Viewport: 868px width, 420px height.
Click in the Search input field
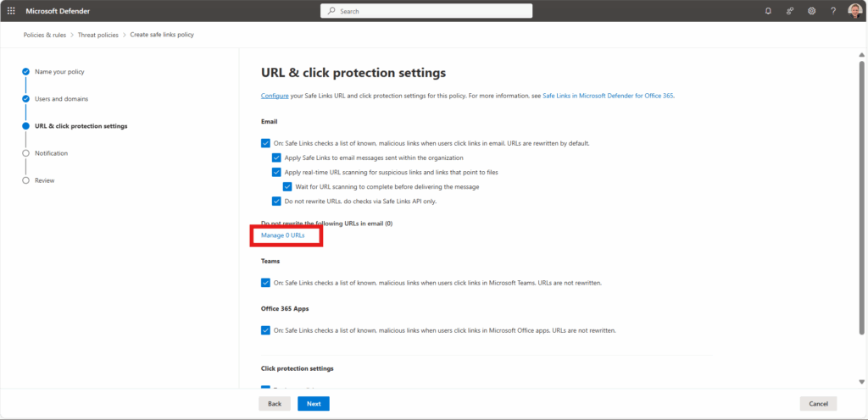coord(426,11)
